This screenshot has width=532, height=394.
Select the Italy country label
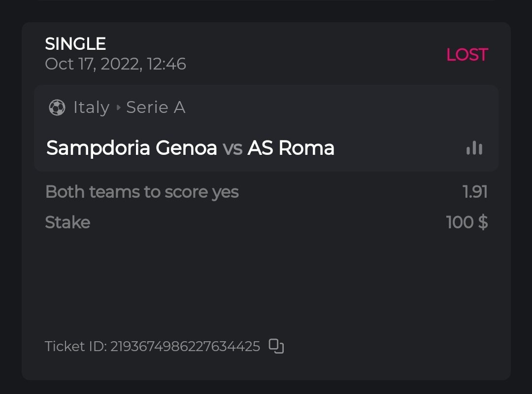(x=91, y=107)
